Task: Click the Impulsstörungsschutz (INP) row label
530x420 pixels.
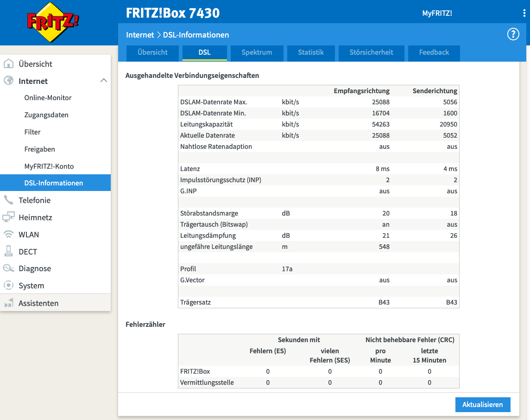Action: pos(221,180)
